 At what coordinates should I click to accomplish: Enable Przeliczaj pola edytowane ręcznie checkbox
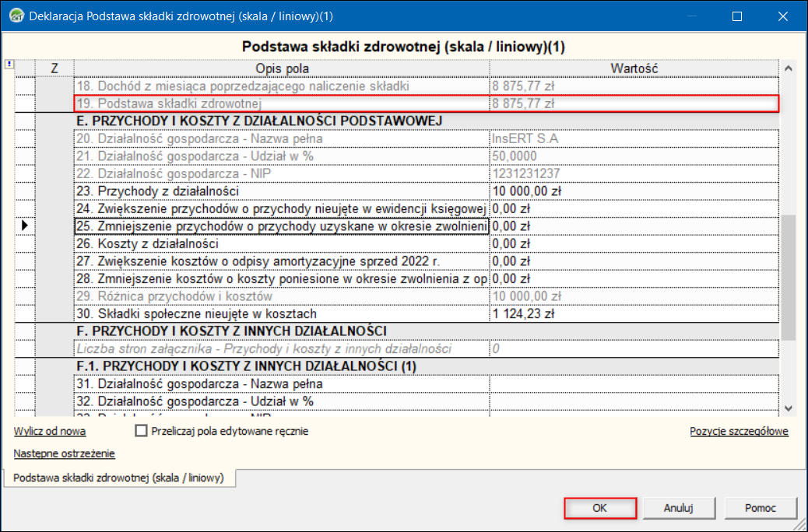(x=141, y=431)
